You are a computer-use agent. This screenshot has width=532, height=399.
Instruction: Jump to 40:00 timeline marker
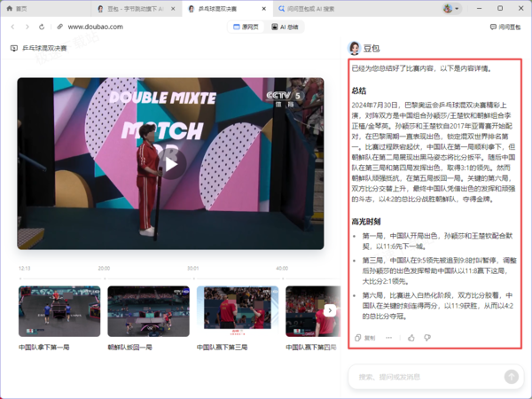pyautogui.click(x=282, y=269)
